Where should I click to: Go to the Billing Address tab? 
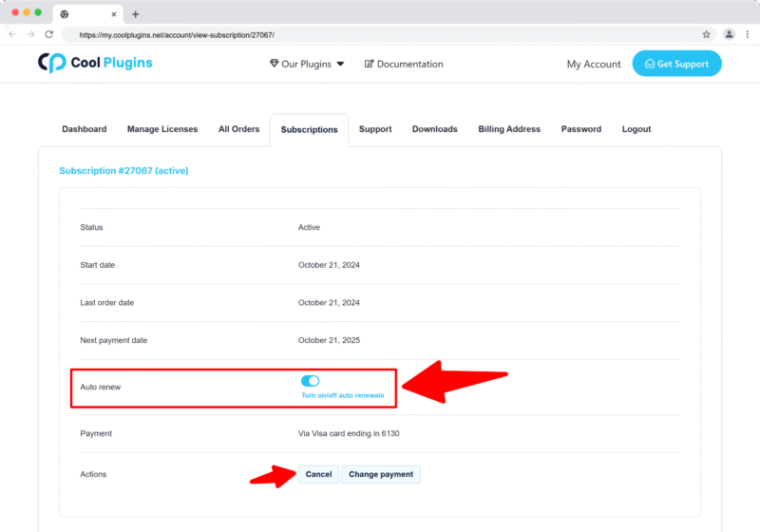click(509, 129)
